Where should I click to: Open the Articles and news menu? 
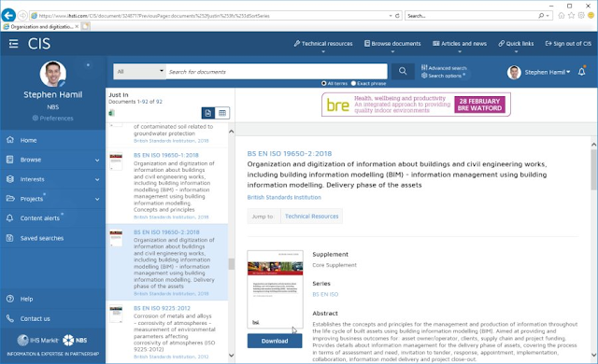click(x=460, y=44)
